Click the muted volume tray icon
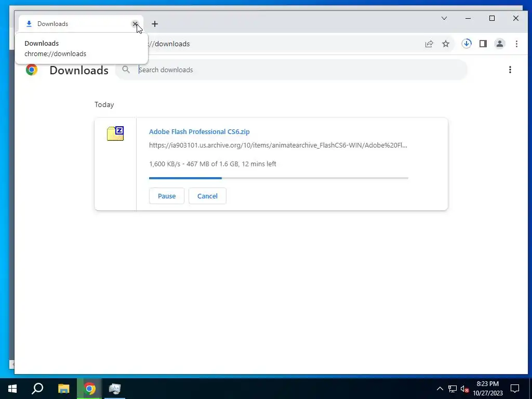 (x=464, y=389)
